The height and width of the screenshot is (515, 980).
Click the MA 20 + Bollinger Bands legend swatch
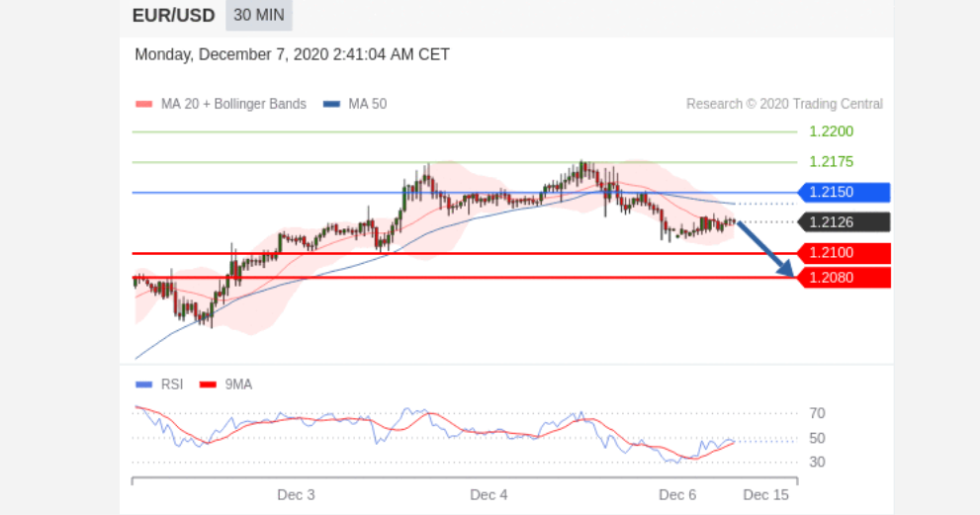pyautogui.click(x=143, y=105)
